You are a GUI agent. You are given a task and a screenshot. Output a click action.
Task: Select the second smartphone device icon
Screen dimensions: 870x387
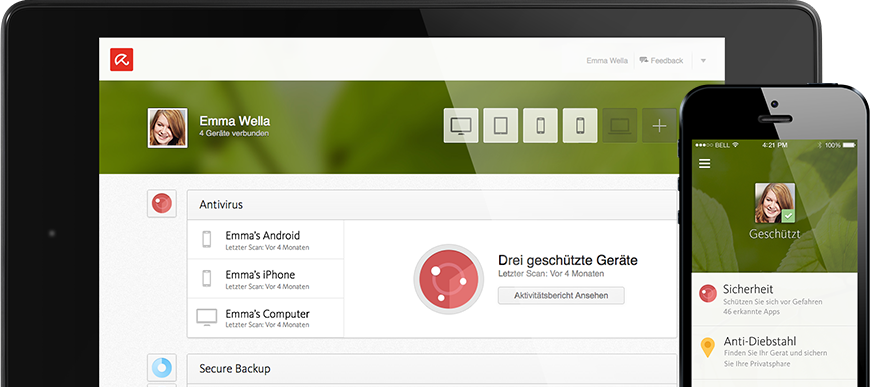[x=580, y=125]
